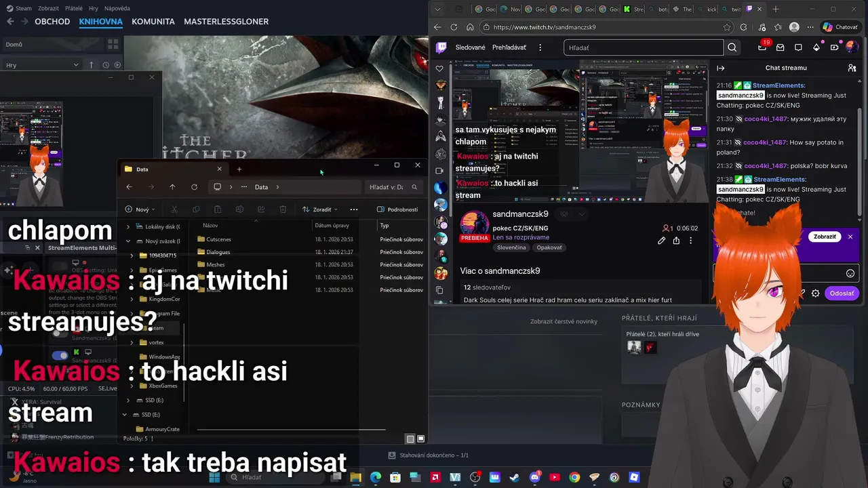Toggle the Podrobnosti details pane
The width and height of the screenshot is (868, 488).
click(x=397, y=209)
